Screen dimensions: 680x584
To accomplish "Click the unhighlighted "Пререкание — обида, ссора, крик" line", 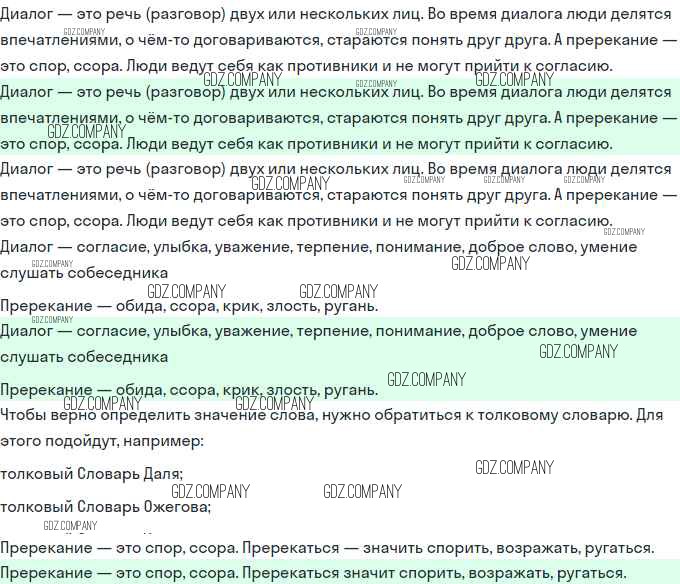I will pyautogui.click(x=188, y=305).
